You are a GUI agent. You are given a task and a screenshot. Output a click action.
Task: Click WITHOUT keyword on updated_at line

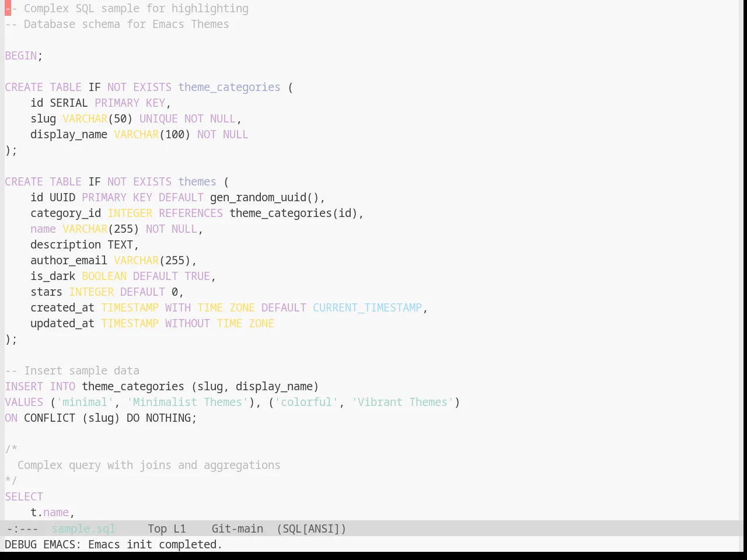tap(187, 323)
